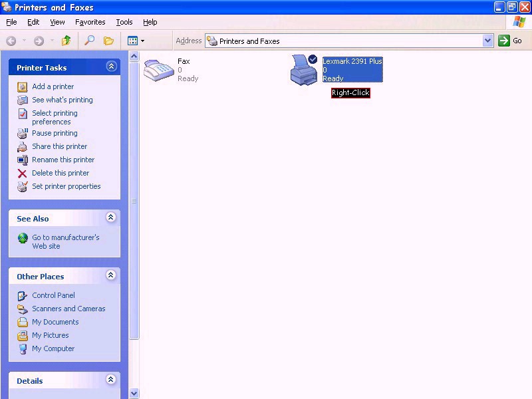The image size is (532, 399).
Task: Click the Control Panel icon
Action: point(23,296)
